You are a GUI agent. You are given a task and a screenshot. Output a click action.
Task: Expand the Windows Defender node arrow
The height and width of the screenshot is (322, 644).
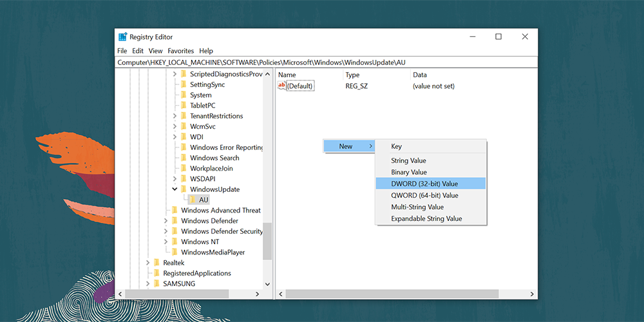pos(166,220)
